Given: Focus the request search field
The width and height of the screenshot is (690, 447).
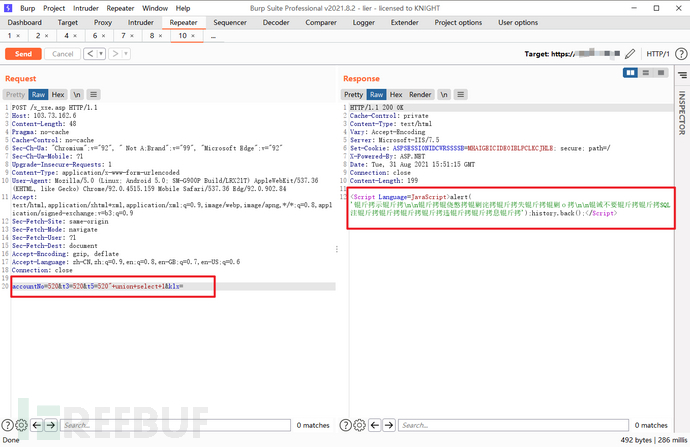Looking at the screenshot, I should (176, 425).
